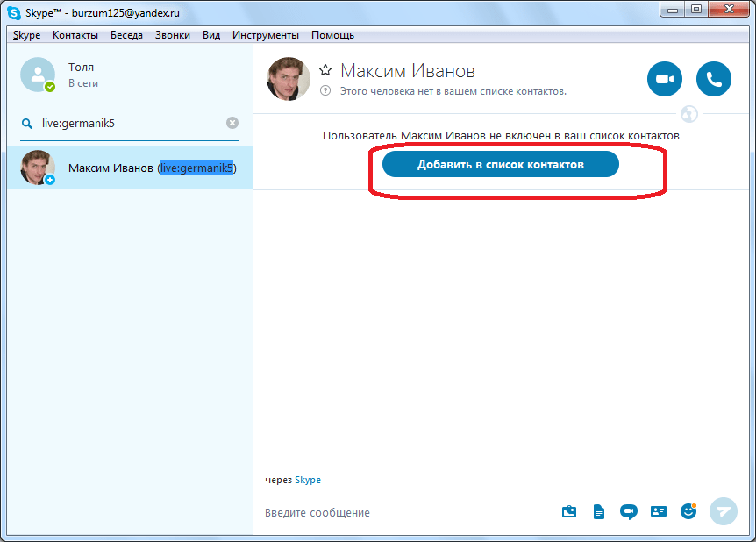Open the video message icon
The height and width of the screenshot is (542, 756).
pos(629,511)
